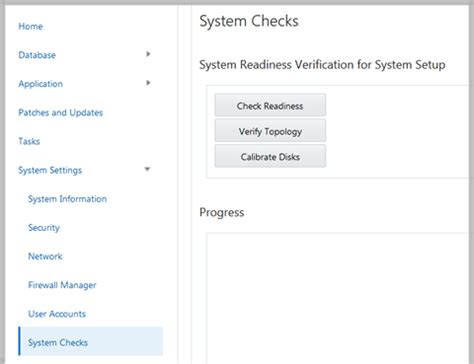474x364 pixels.
Task: Open the Tasks page
Action: pyautogui.click(x=29, y=141)
